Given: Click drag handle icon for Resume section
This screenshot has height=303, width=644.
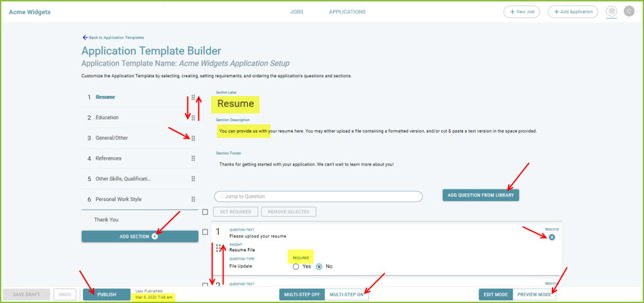Looking at the screenshot, I should pyautogui.click(x=193, y=97).
